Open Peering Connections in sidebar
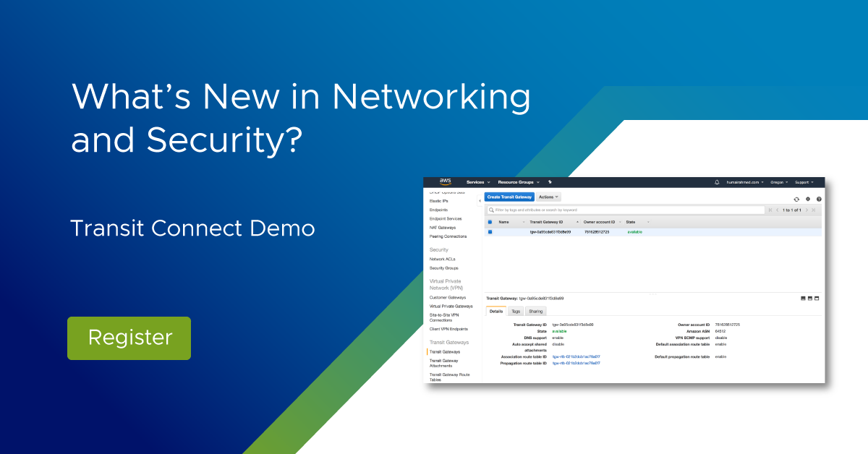This screenshot has width=868, height=454. point(448,236)
